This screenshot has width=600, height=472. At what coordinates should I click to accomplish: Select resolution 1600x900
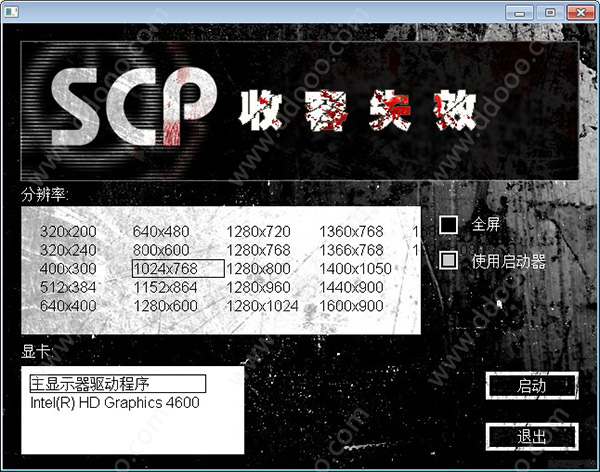351,306
